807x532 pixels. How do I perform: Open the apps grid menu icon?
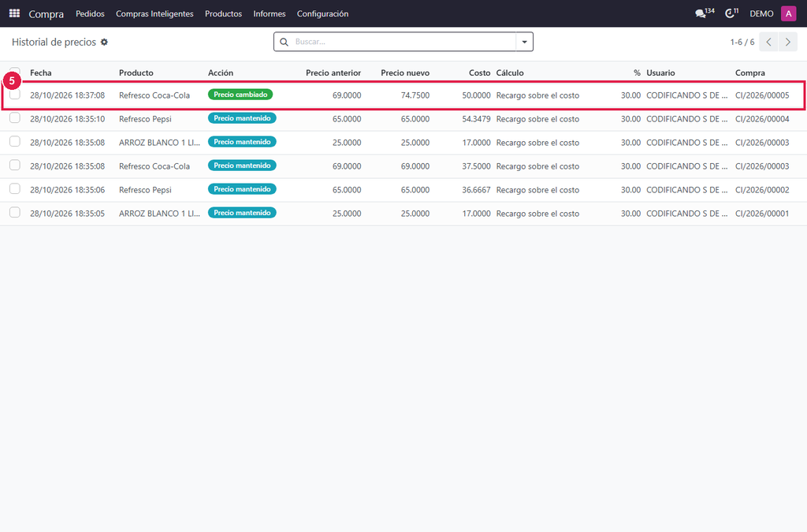(14, 13)
